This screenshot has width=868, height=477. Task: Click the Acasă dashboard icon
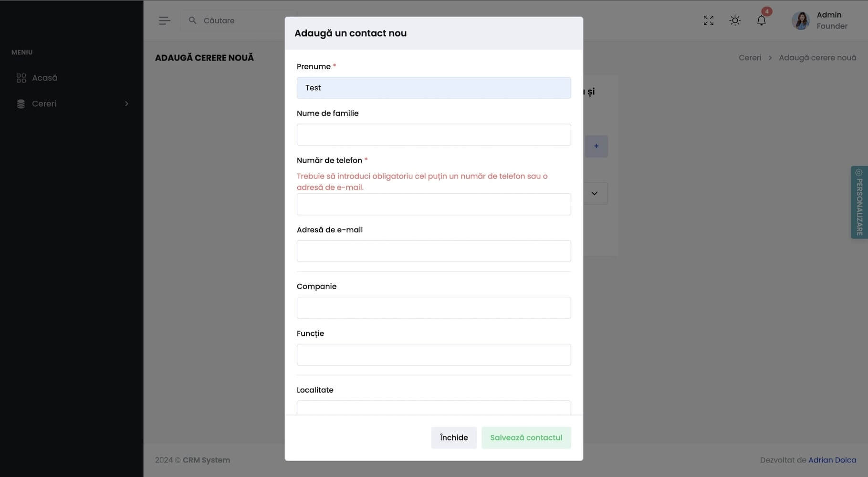21,78
